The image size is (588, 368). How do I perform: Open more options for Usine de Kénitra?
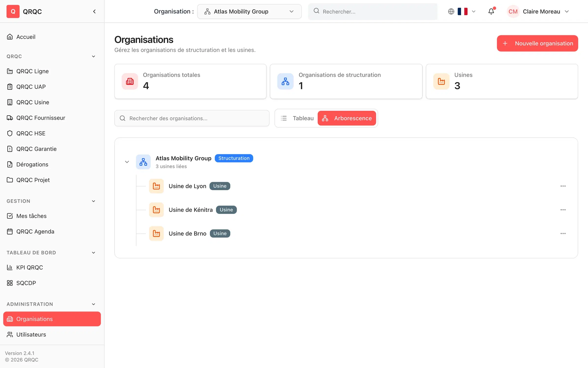[x=563, y=210]
